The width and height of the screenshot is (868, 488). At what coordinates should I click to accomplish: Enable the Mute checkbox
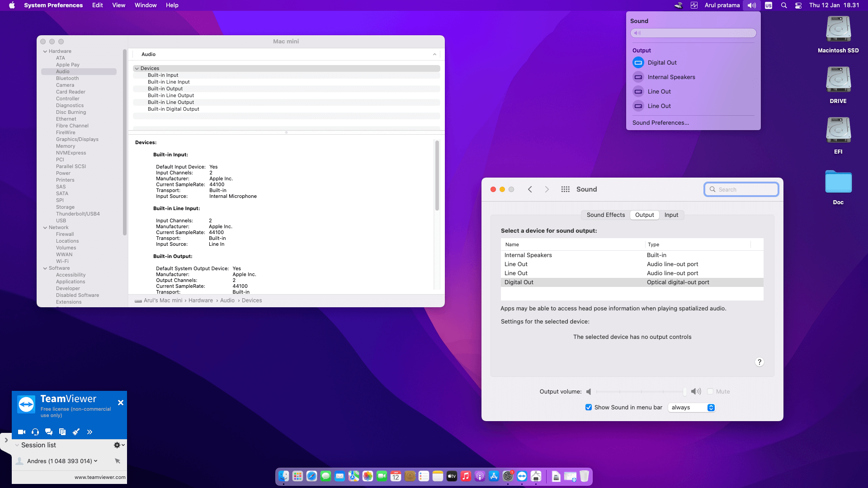coord(710,392)
